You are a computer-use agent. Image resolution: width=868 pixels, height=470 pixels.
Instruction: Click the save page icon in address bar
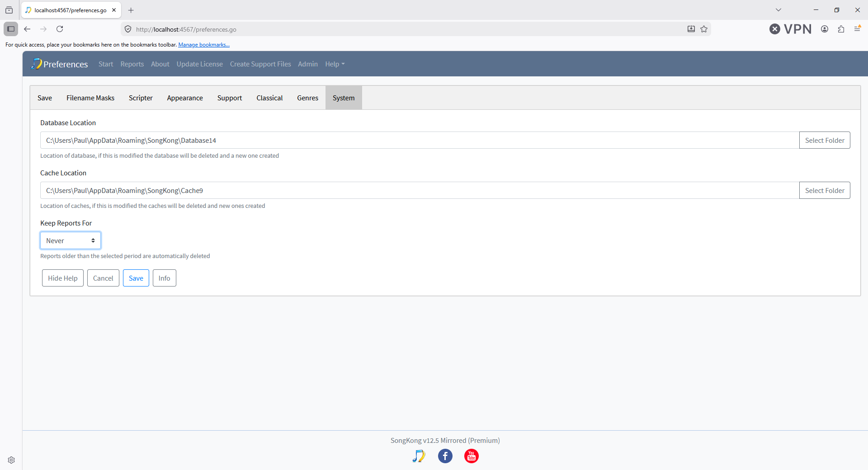tap(691, 29)
